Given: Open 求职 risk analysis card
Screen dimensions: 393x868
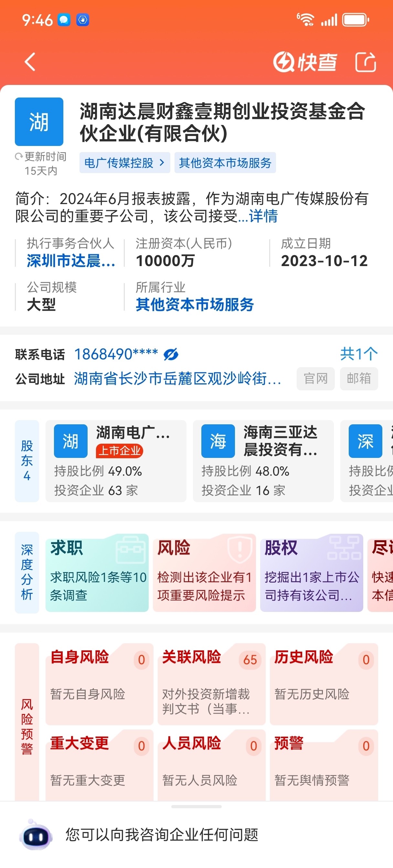Looking at the screenshot, I should pos(97,573).
